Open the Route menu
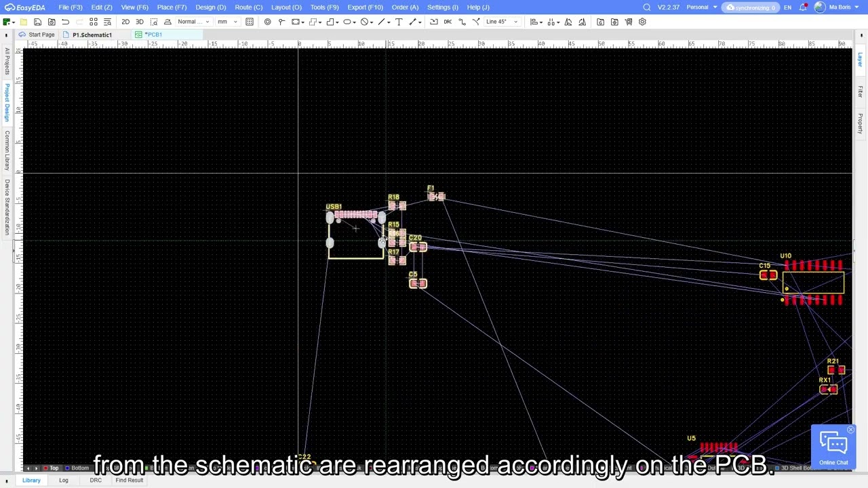This screenshot has height=488, width=868. point(248,7)
